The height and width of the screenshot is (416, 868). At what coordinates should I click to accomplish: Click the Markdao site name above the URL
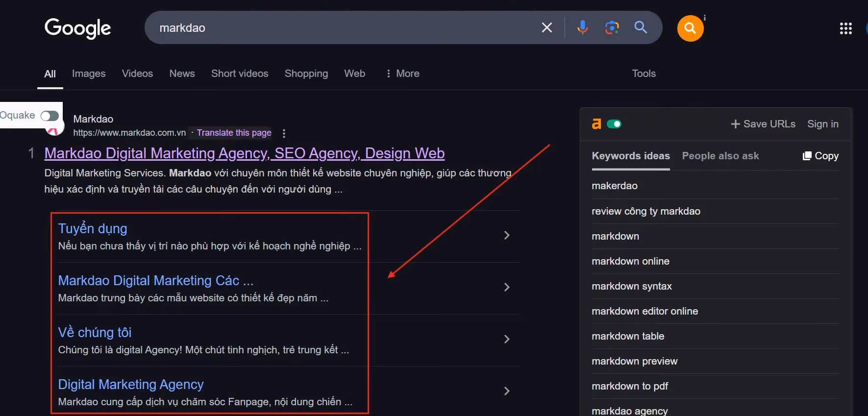click(93, 119)
